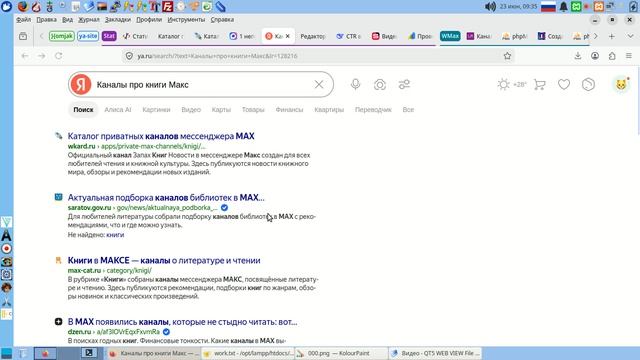Open the Профили menu
Viewport: 640px width, 360px height.
(149, 20)
